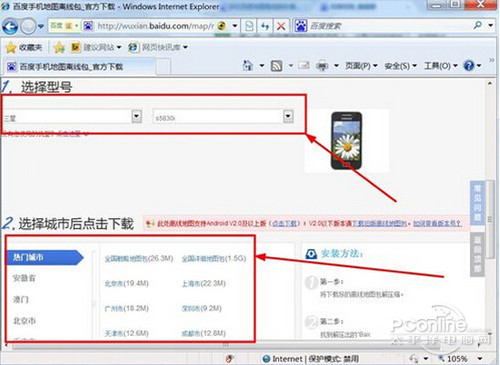Open the 工具(O) menu
Viewport: 500px width, 365px height.
(x=441, y=66)
